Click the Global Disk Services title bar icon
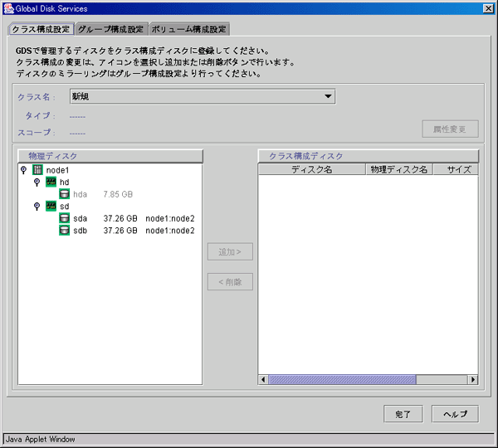Viewport: 498px width, 448px height. (8, 8)
